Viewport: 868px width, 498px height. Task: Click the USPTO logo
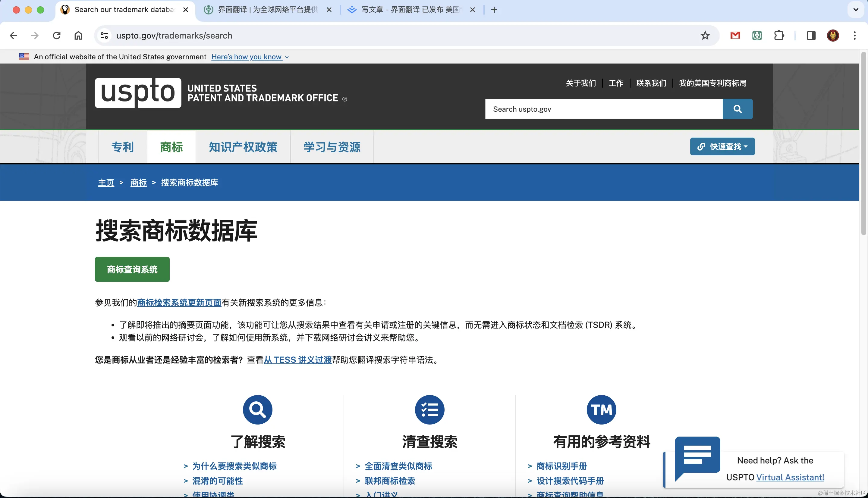pos(138,93)
